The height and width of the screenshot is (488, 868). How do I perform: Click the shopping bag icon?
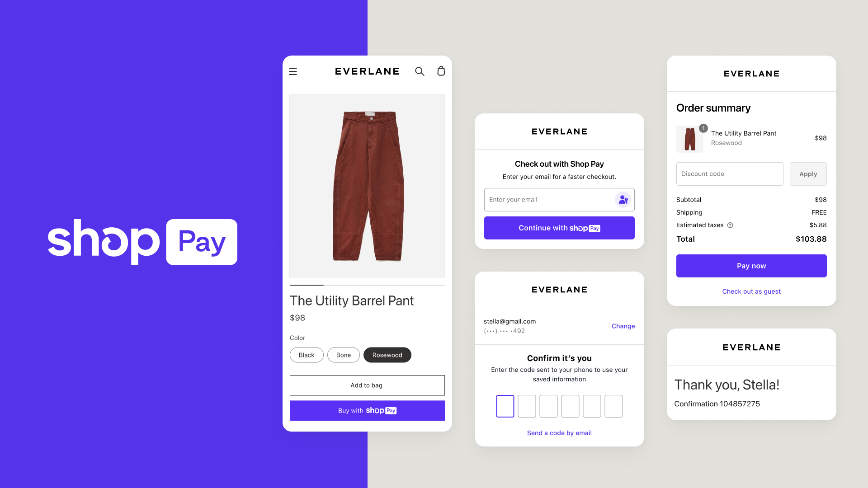tap(441, 71)
